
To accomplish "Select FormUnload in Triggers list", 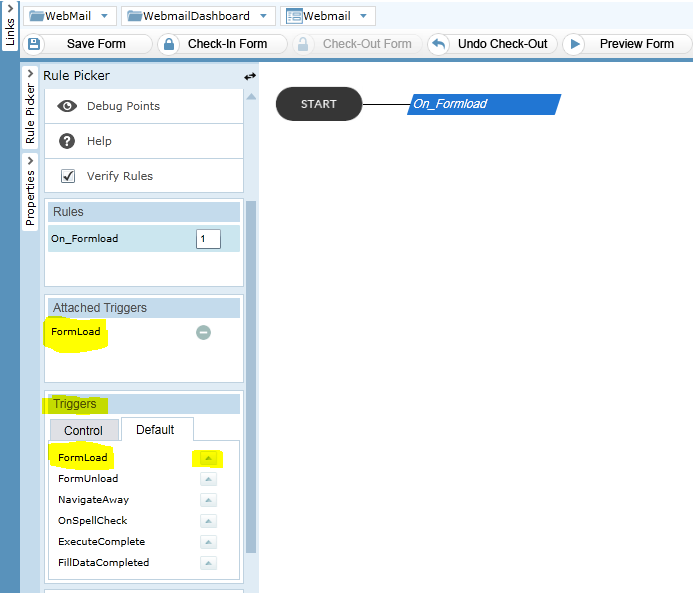I will coord(88,479).
